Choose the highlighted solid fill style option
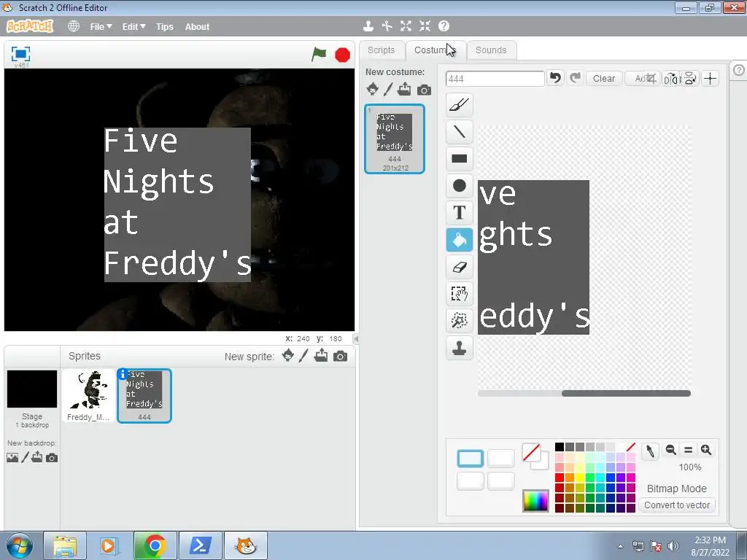 pos(471,458)
